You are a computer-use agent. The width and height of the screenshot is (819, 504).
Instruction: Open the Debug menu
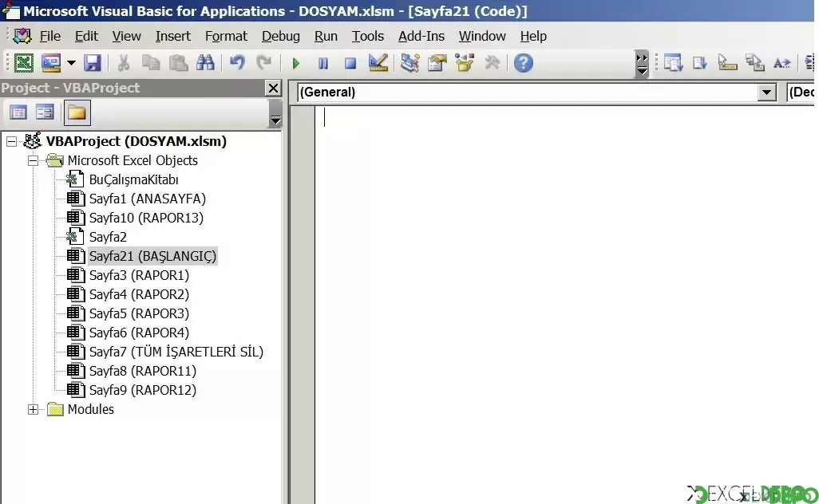pos(280,36)
